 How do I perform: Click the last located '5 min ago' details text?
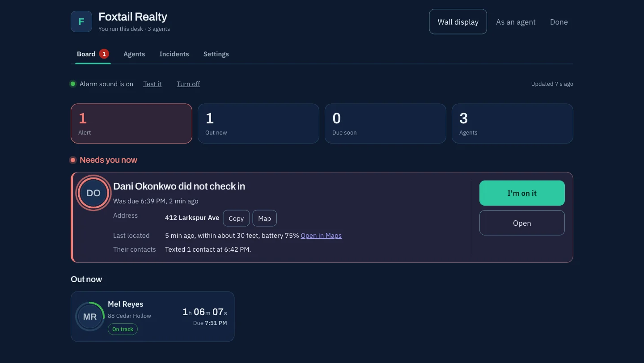232,235
